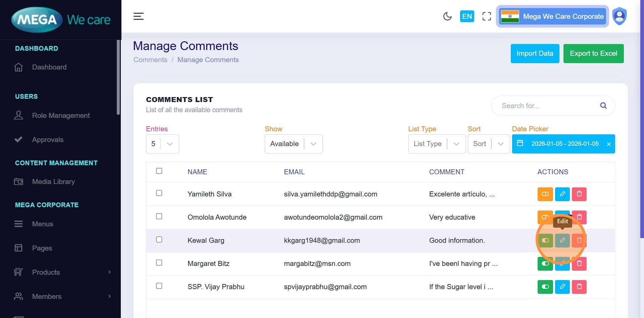This screenshot has height=318, width=644.
Task: Click the Export to Excel button
Action: click(x=593, y=53)
